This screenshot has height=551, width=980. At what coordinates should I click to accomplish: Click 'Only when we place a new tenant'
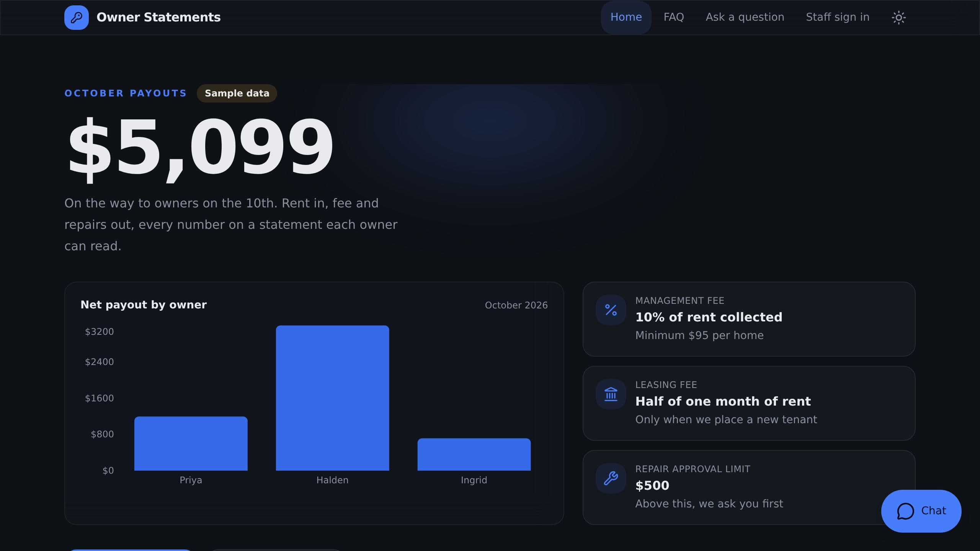(x=726, y=420)
